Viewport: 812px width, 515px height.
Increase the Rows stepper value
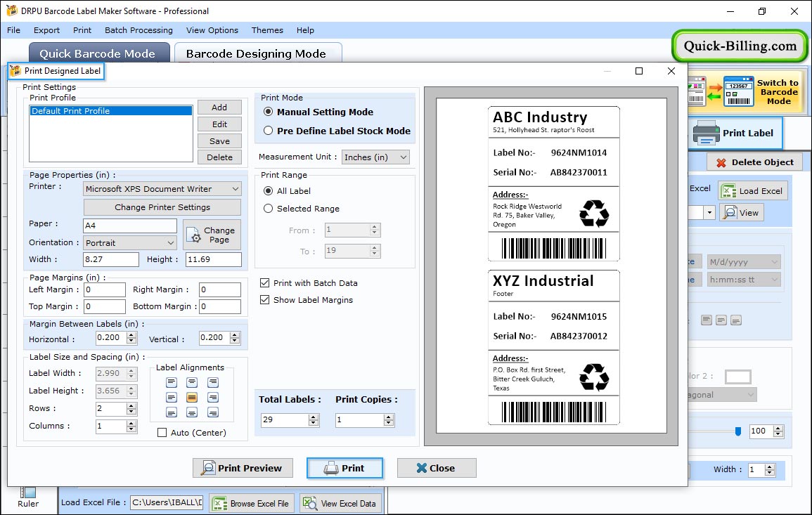(x=131, y=406)
